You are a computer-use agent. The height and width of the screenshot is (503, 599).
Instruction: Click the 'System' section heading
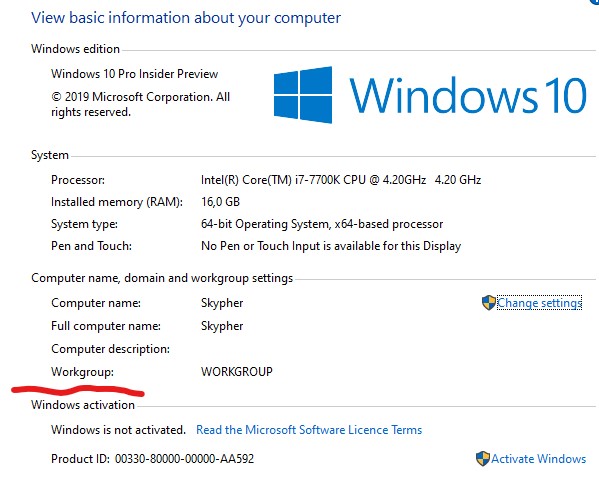click(x=50, y=155)
